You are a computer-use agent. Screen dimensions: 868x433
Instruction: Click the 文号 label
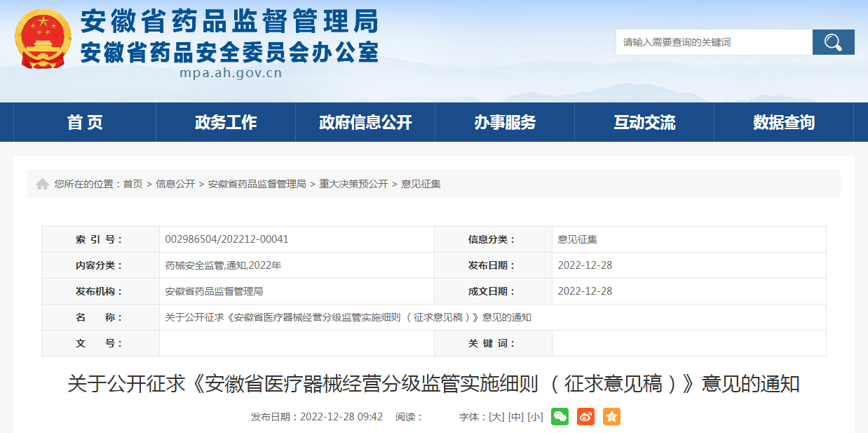[x=100, y=343]
